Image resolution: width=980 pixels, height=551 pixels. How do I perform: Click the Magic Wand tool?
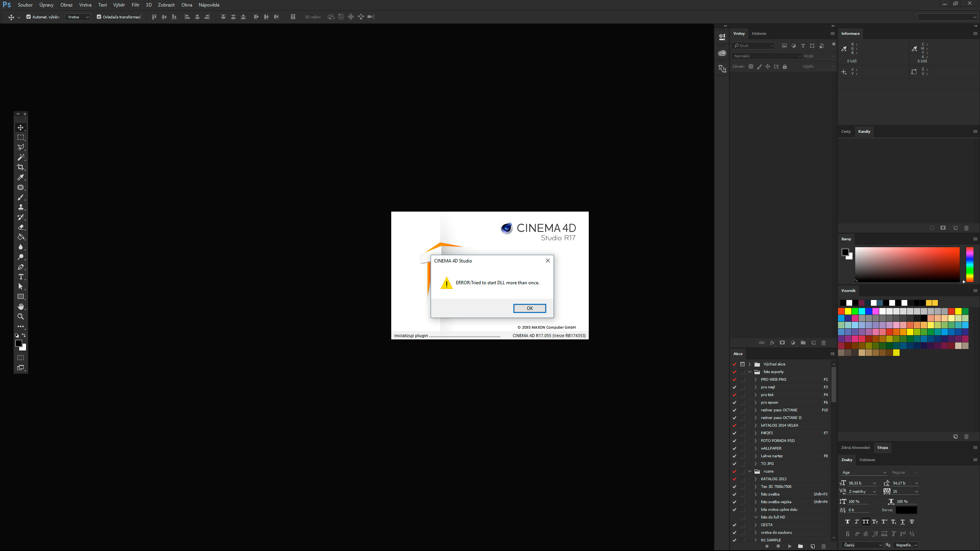coord(21,157)
